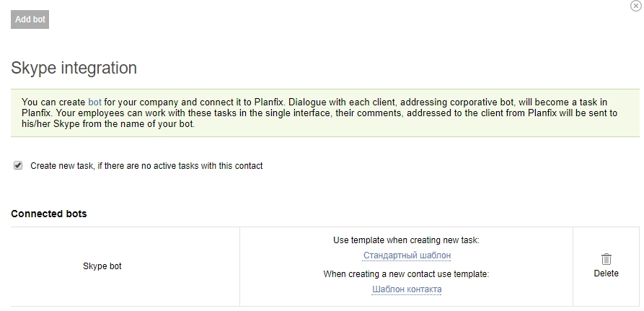This screenshot has width=644, height=311.
Task: Click the 'Create new task, if there are no active tasks' label
Action: [x=146, y=166]
